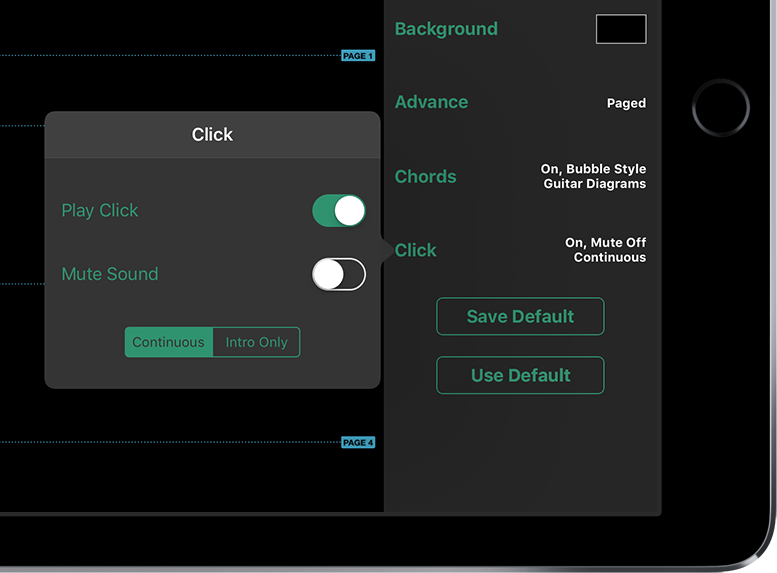This screenshot has width=777, height=573.
Task: Open the Background color swatch
Action: click(621, 29)
